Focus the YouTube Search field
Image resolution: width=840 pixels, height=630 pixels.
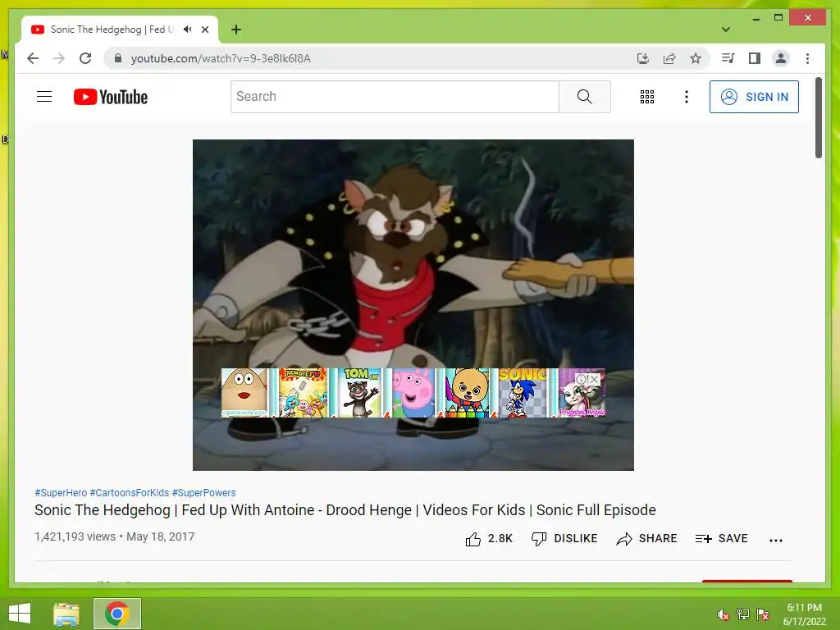pos(395,97)
